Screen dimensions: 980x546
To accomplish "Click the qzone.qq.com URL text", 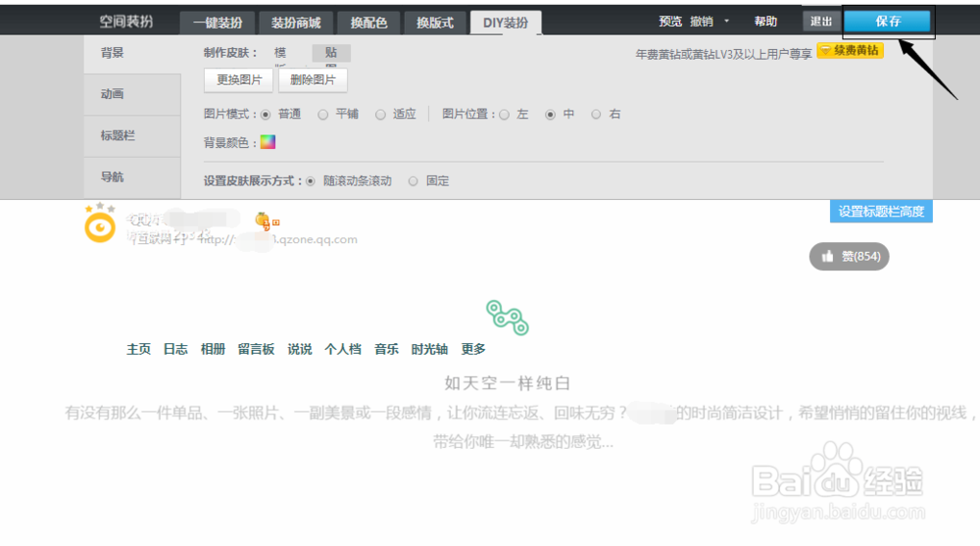I will pyautogui.click(x=278, y=239).
